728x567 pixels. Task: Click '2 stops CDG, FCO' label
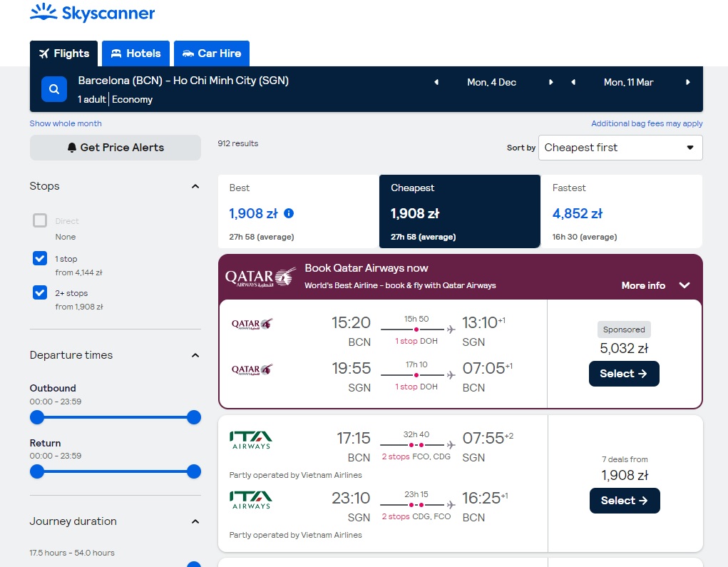coord(416,516)
